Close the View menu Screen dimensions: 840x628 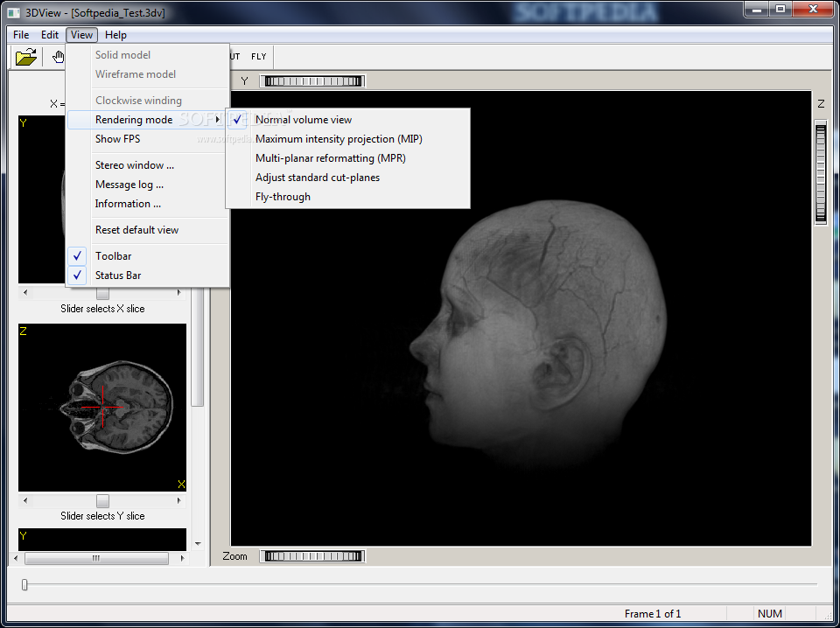click(x=81, y=35)
